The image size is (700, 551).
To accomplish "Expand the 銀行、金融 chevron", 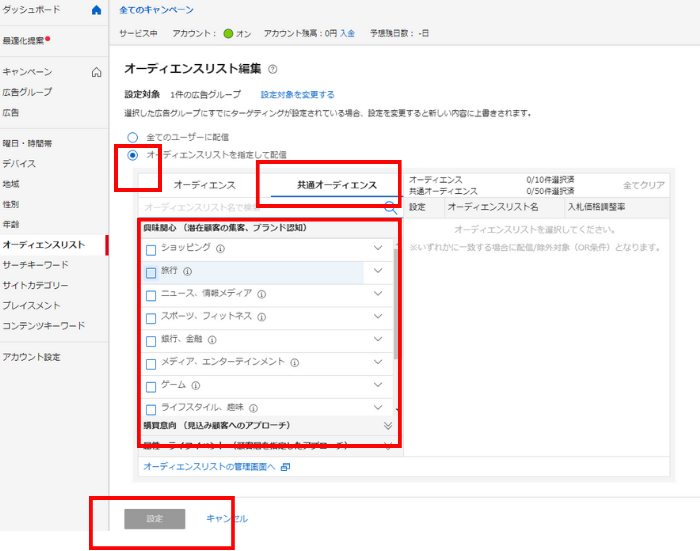I will pos(378,339).
